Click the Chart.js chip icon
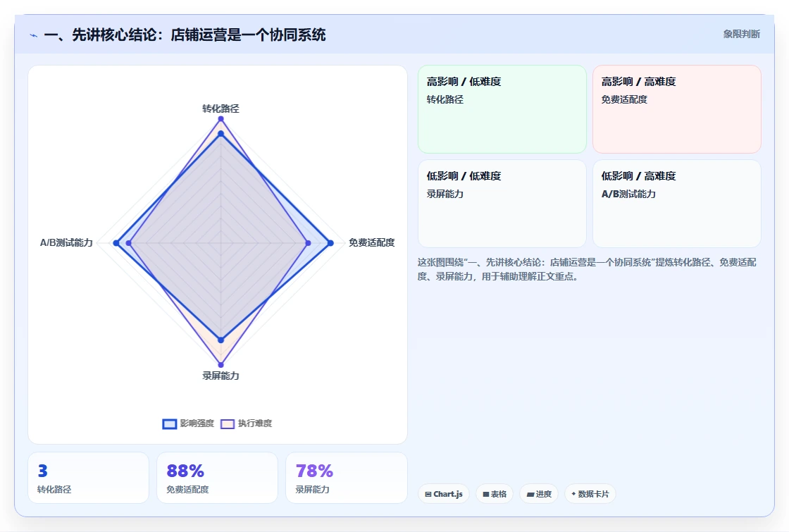 pos(428,494)
